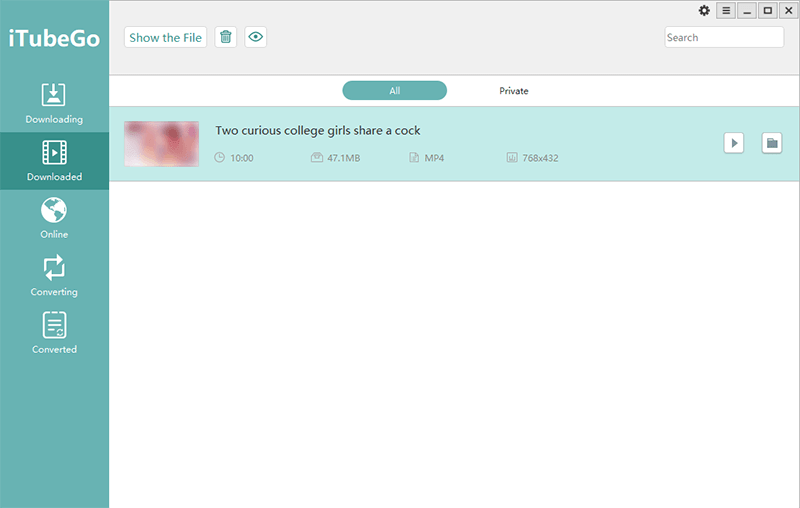Click the trash delete icon
The height and width of the screenshot is (508, 800).
coord(226,37)
